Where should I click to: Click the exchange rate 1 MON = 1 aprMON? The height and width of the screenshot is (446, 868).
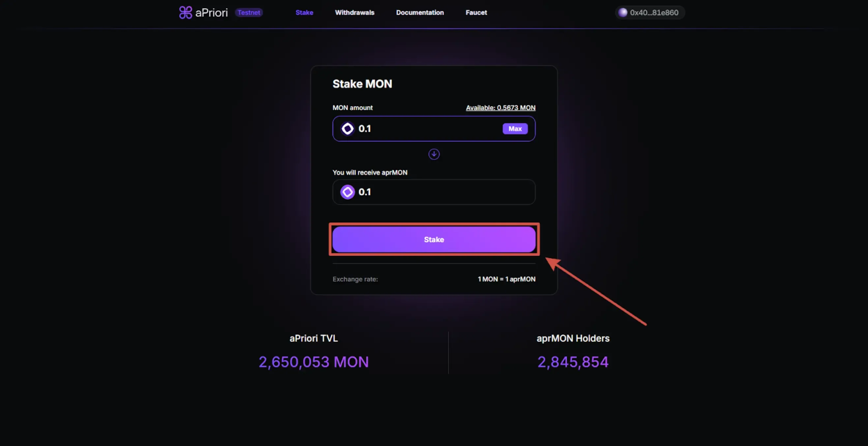(x=506, y=279)
